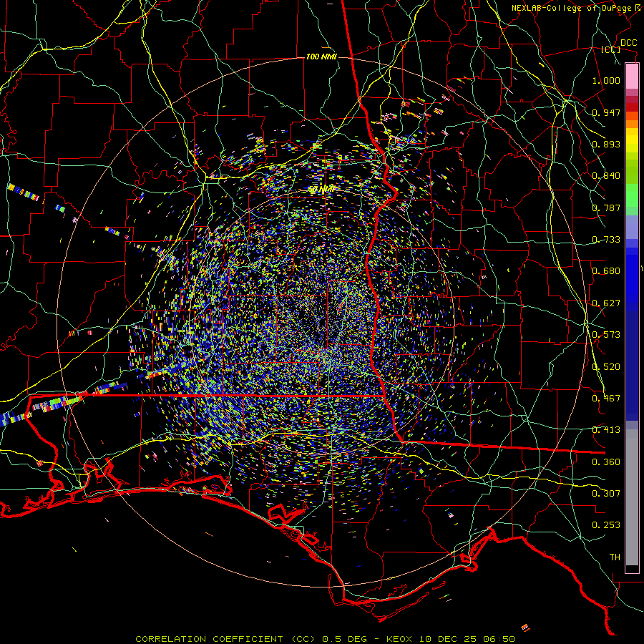Click the 0.467 scale value
644x644 pixels.
[606, 399]
